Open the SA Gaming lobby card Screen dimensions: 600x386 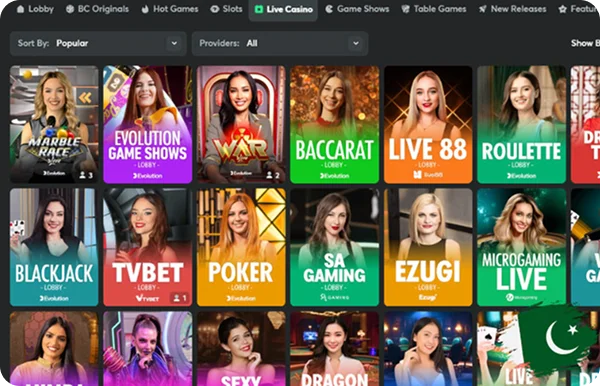click(x=334, y=247)
